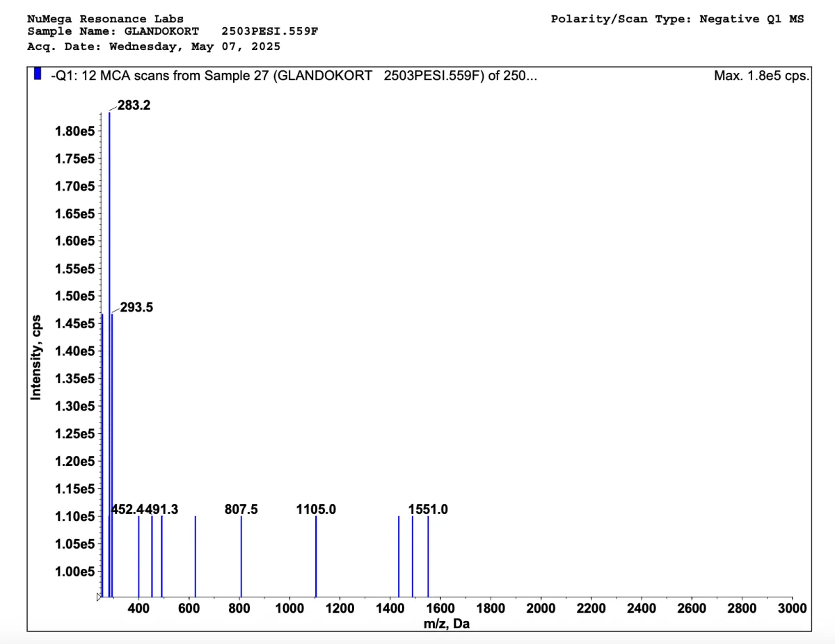The width and height of the screenshot is (835, 644).
Task: Click the 491.3 peak label
Action: (162, 509)
